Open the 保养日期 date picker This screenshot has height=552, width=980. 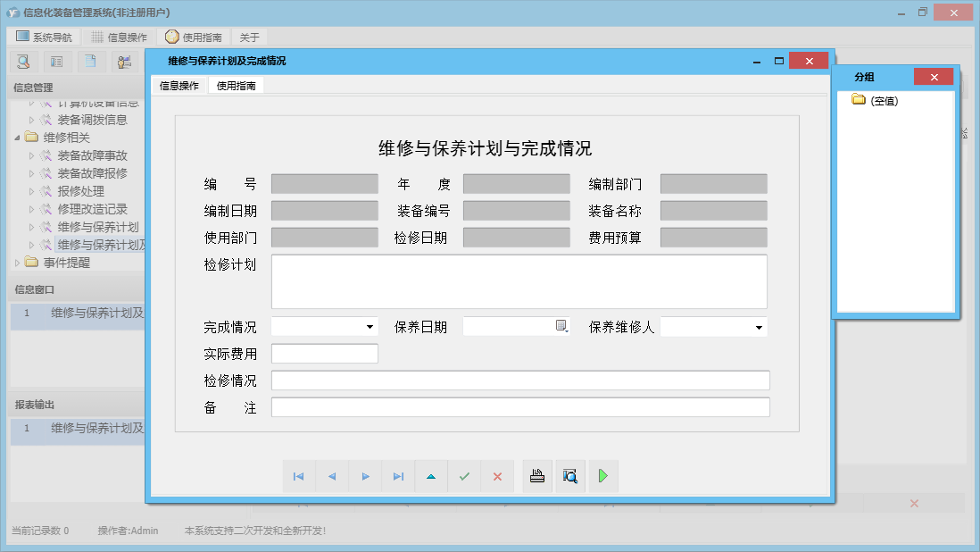click(x=561, y=327)
